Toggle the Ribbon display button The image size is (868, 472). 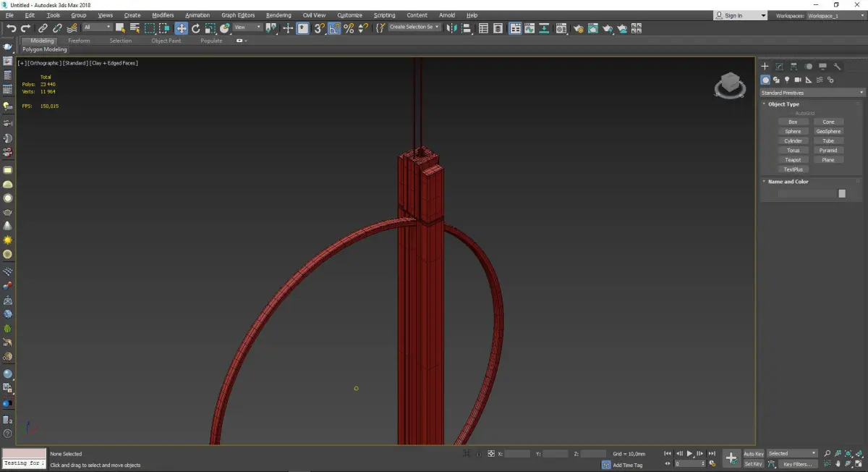pyautogui.click(x=515, y=28)
